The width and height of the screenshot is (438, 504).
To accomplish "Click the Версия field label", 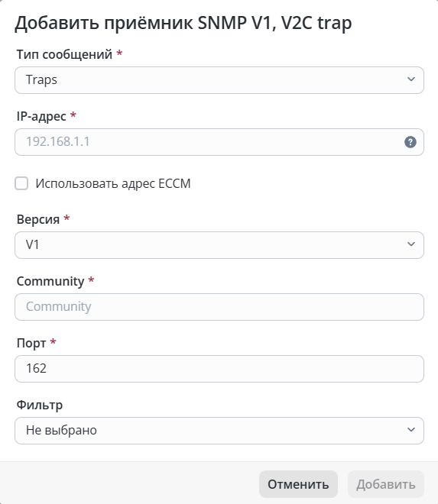I will click(38, 219).
